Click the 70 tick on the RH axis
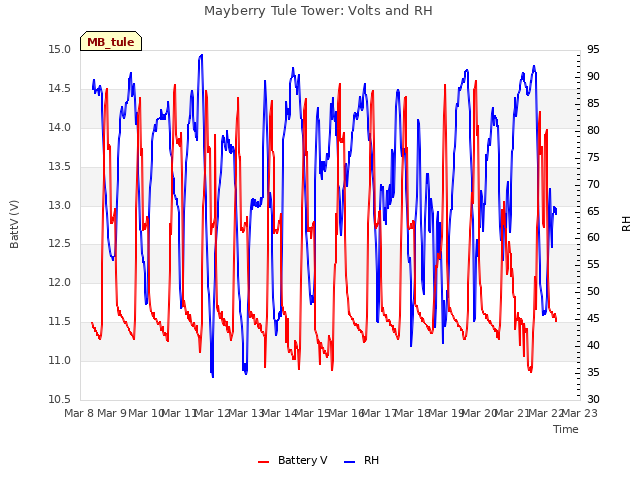 [x=593, y=184]
